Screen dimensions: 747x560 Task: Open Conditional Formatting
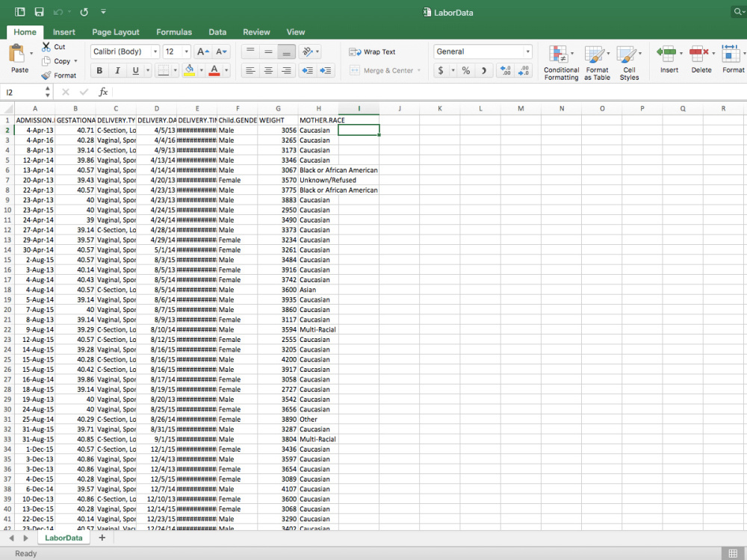[561, 63]
